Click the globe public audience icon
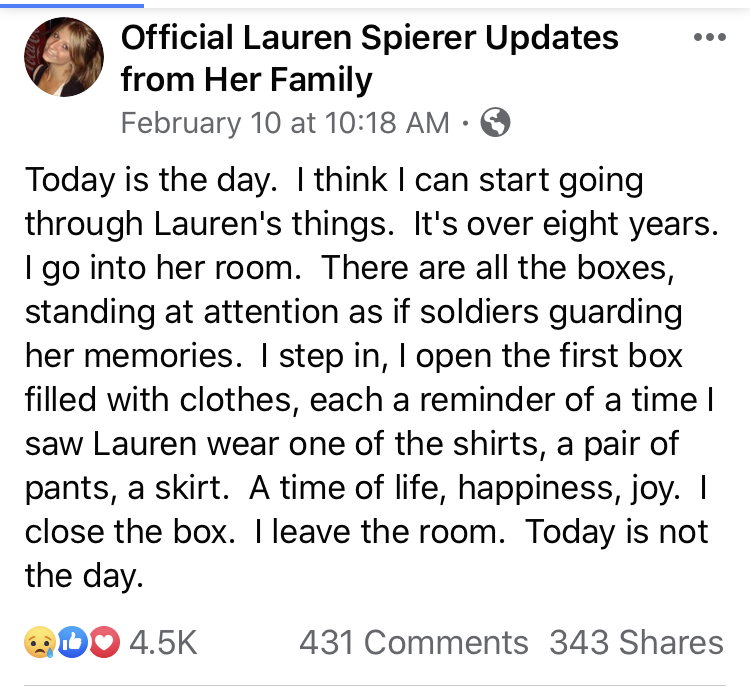750x692 pixels. (496, 123)
